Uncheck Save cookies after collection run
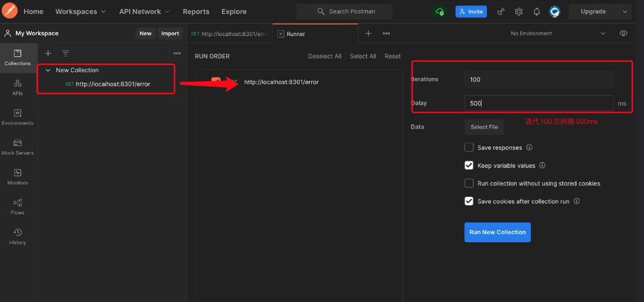Screen dimensions: 644x302 (x=469, y=201)
